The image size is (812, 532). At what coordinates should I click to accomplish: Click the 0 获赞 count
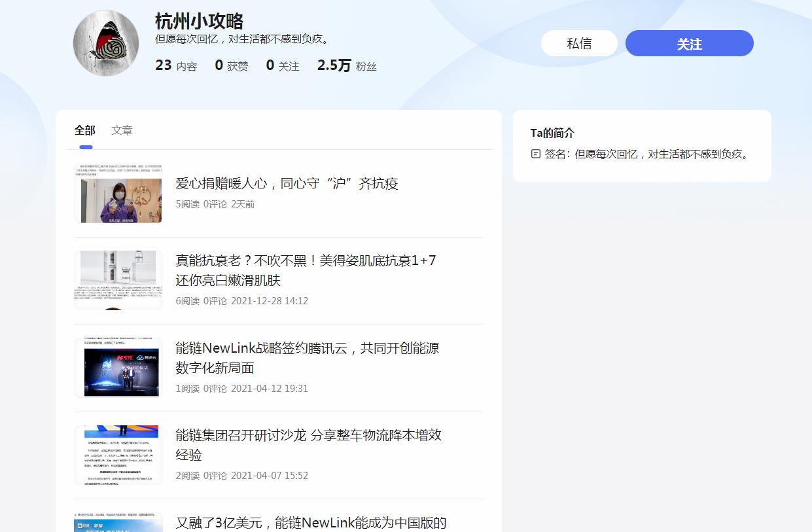click(232, 65)
